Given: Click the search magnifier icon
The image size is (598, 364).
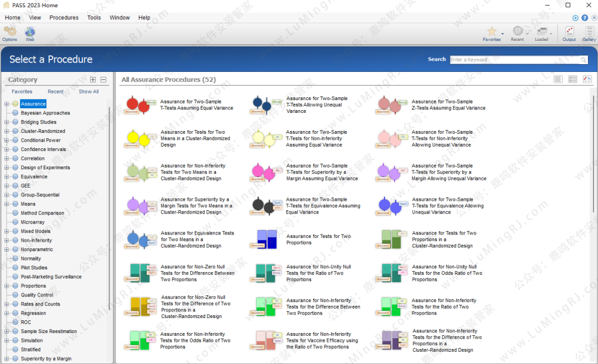Looking at the screenshot, I should pos(584,60).
